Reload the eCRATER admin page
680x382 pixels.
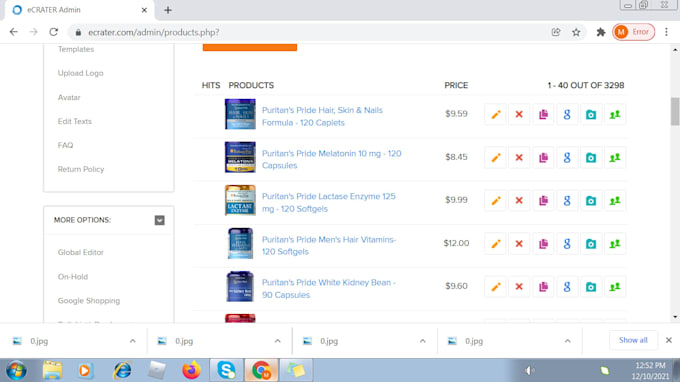(x=53, y=32)
